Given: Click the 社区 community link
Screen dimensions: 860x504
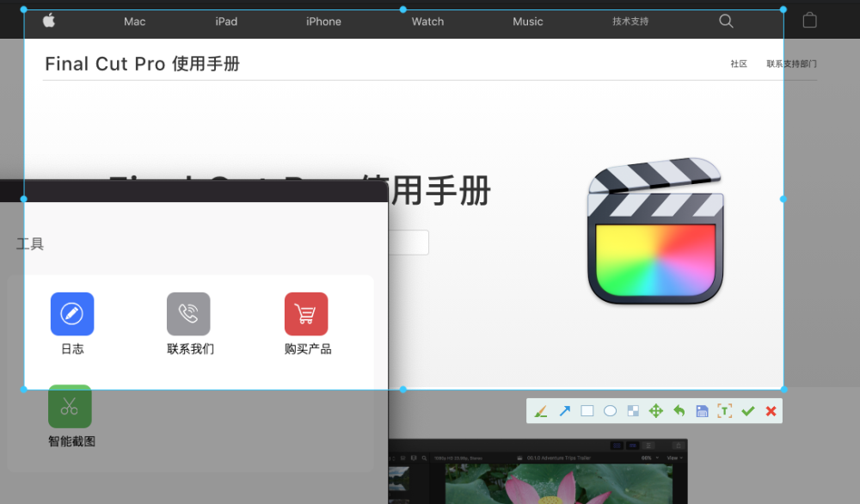Looking at the screenshot, I should [x=739, y=64].
